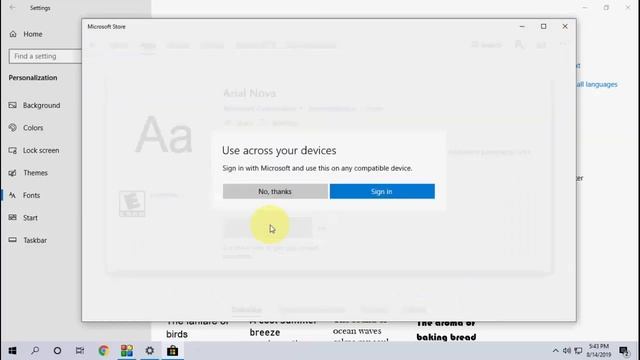Screen dimensions: 640x360
Task: Open Cortana circle on taskbar
Action: point(57,351)
